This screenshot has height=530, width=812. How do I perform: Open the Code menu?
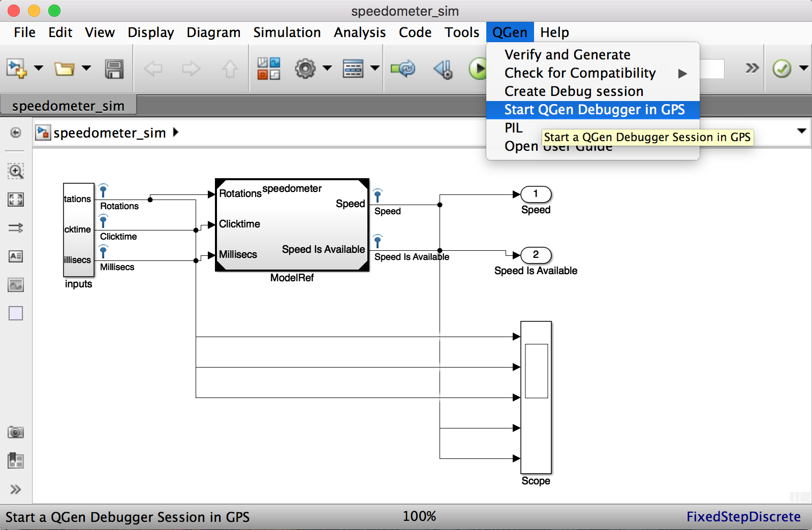(x=415, y=32)
